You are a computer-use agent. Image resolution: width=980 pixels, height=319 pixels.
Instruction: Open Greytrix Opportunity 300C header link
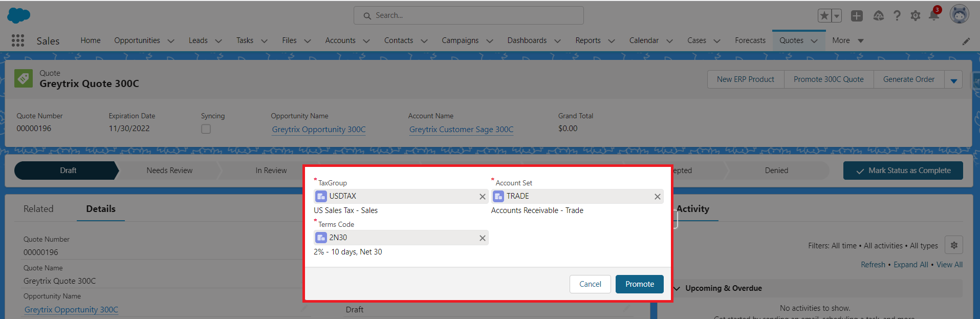point(319,130)
